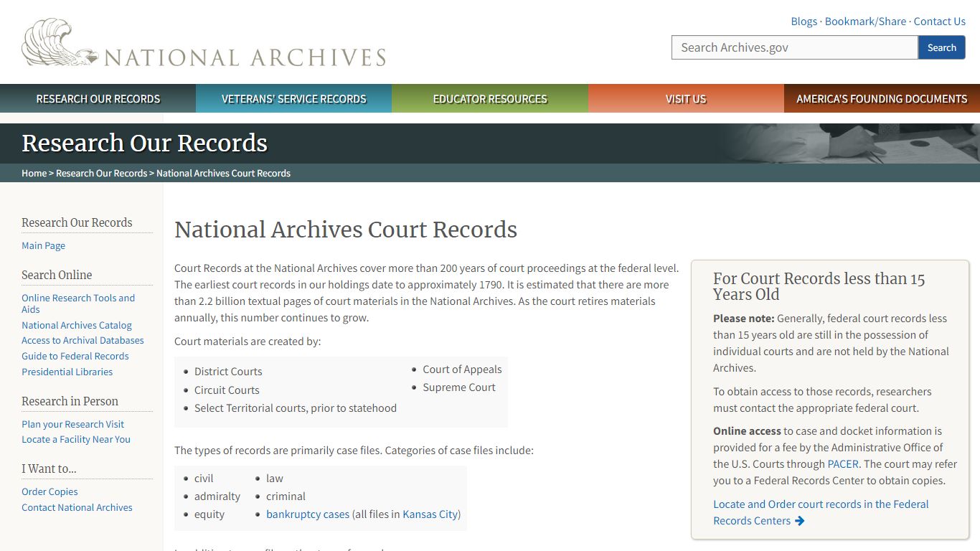The width and height of the screenshot is (980, 551).
Task: Focus the Search Archives.gov field
Action: (x=795, y=47)
